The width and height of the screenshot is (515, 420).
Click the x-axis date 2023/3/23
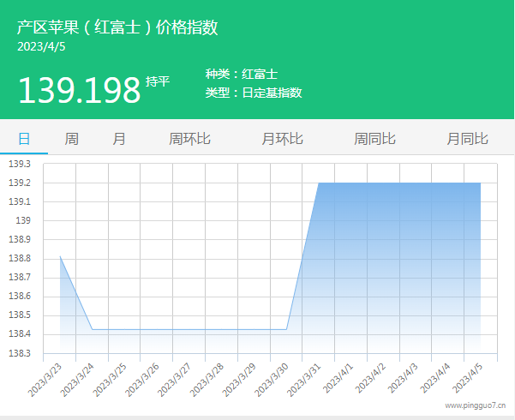45,381
